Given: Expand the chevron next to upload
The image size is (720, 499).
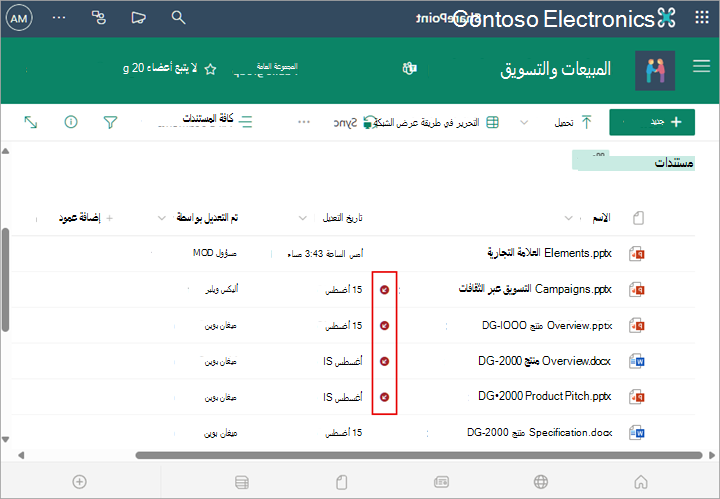Looking at the screenshot, I should [524, 123].
